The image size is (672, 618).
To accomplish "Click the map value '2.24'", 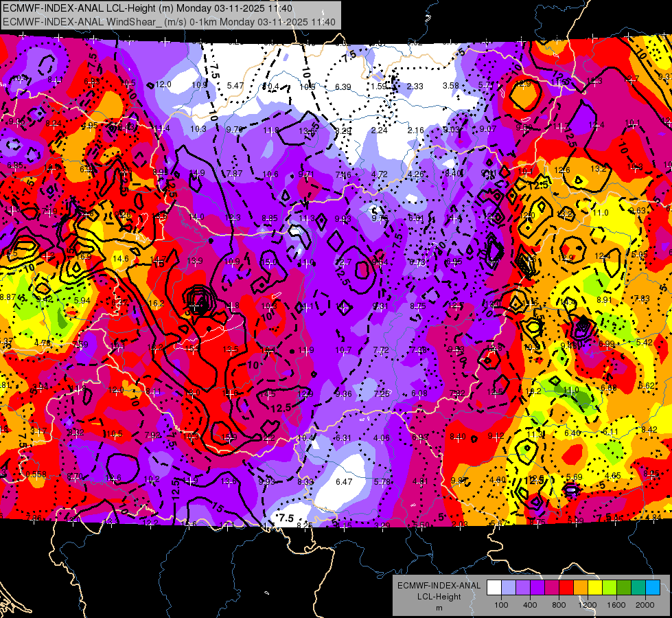I will click(x=380, y=130).
